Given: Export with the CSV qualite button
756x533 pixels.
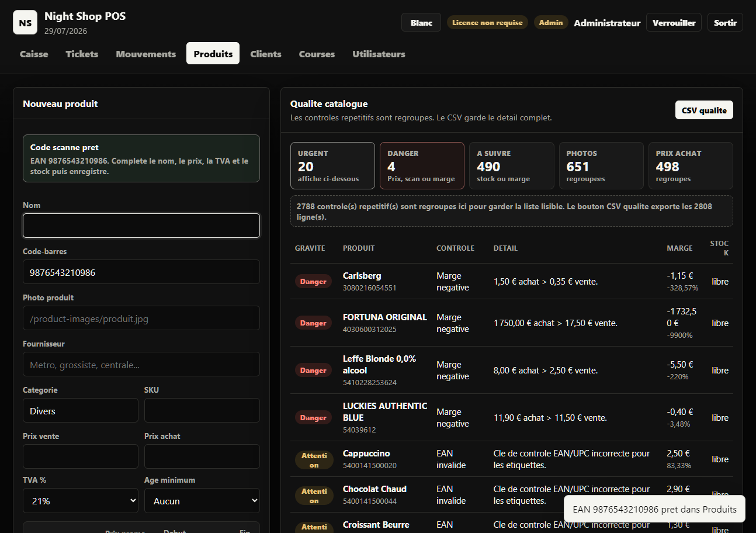Looking at the screenshot, I should coord(704,110).
